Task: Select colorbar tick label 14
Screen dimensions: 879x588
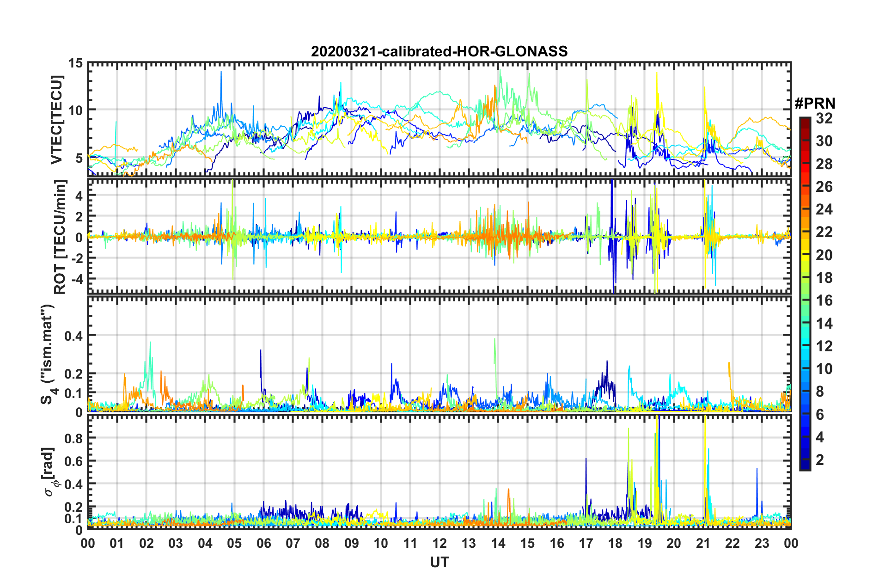Action: [824, 323]
